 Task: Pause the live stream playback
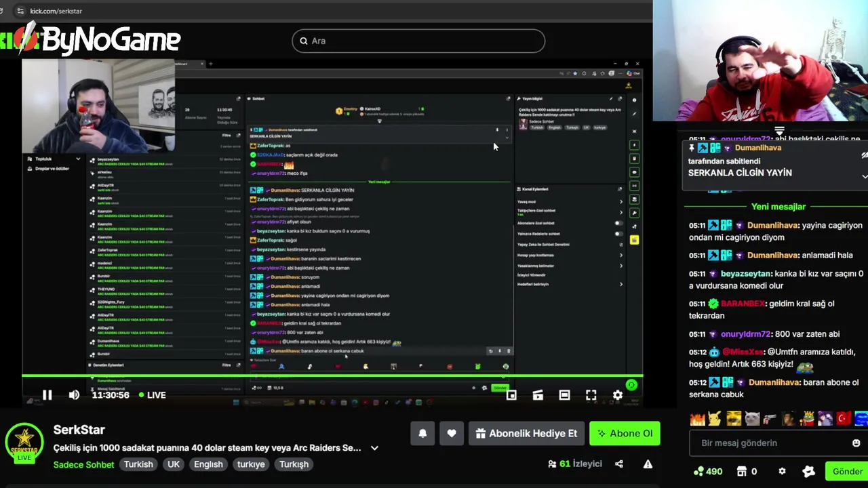tap(47, 395)
